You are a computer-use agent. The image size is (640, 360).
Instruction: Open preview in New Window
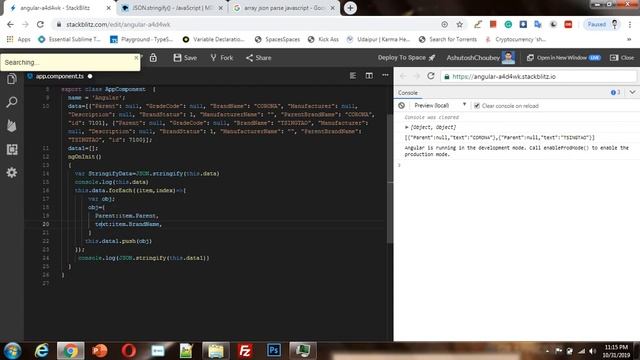tap(563, 58)
